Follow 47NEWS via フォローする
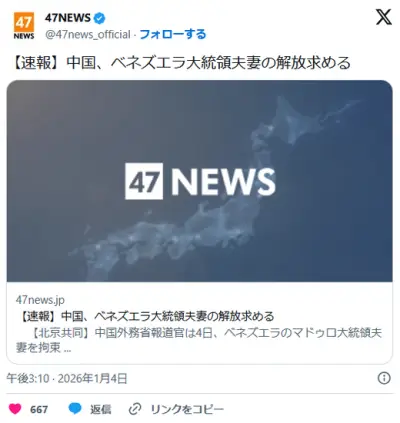This screenshot has height=423, width=400. pyautogui.click(x=173, y=34)
